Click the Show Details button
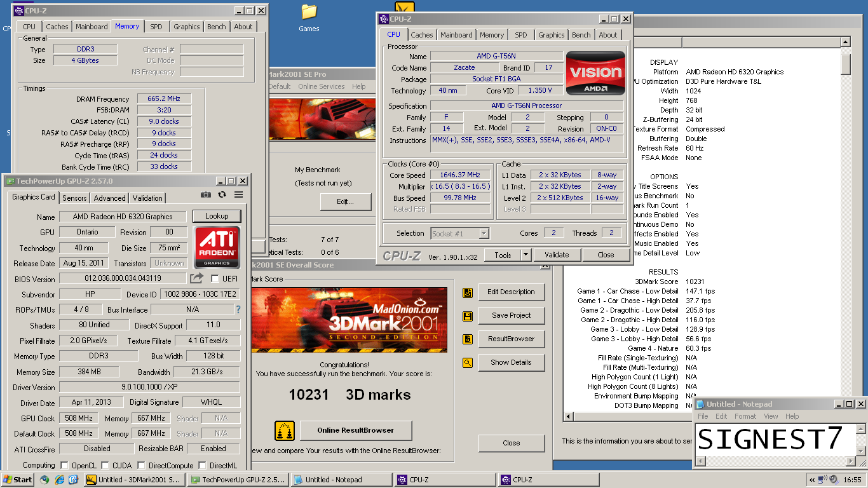 point(511,363)
